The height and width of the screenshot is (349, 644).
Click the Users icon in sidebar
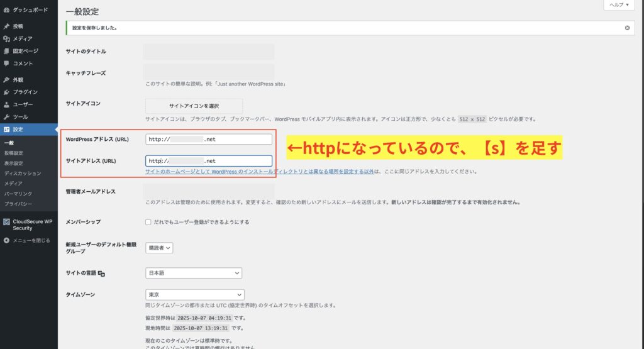click(6, 104)
